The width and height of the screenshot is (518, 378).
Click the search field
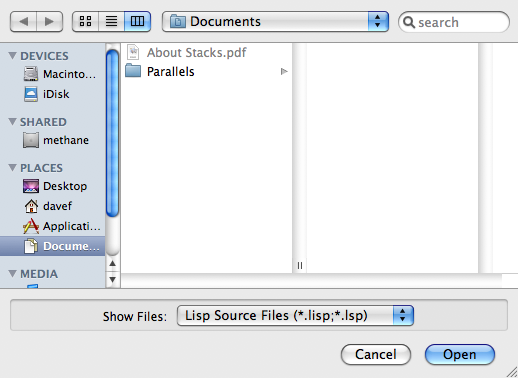pyautogui.click(x=454, y=22)
